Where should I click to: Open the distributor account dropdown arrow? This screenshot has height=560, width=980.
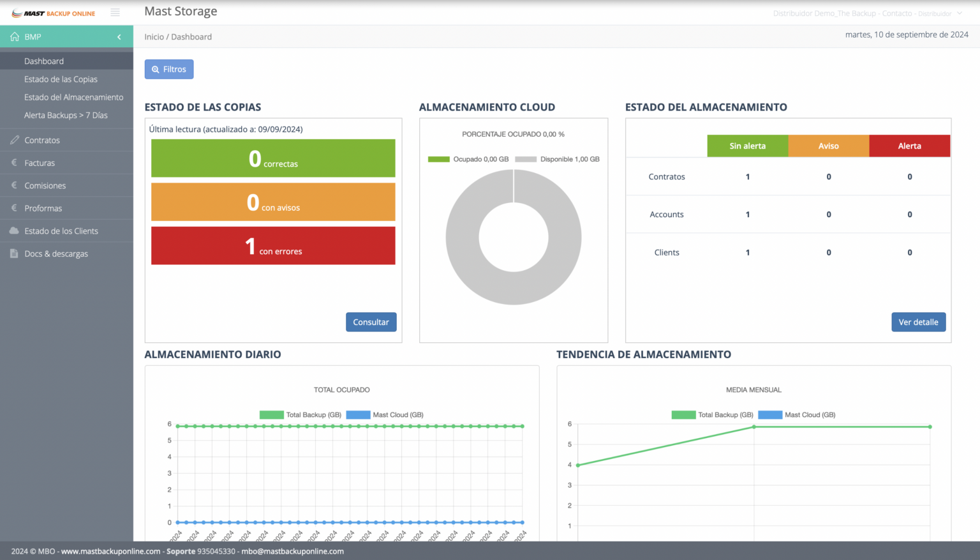pyautogui.click(x=959, y=13)
